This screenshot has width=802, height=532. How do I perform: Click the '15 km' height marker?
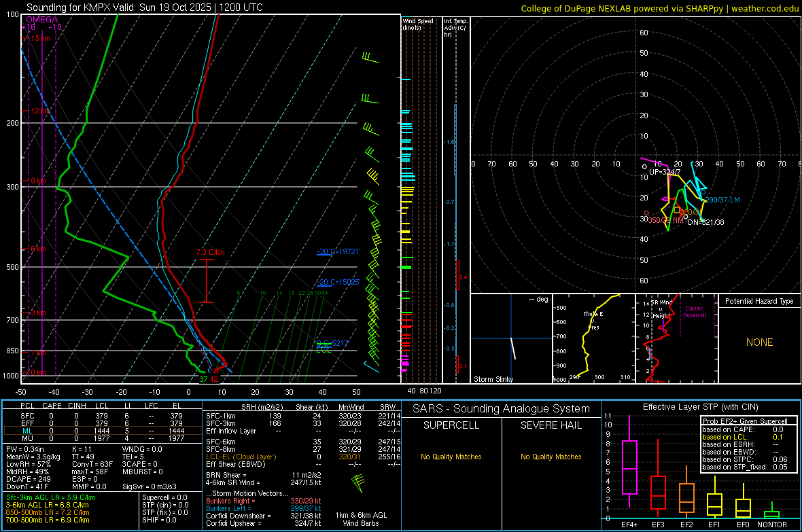(40, 38)
